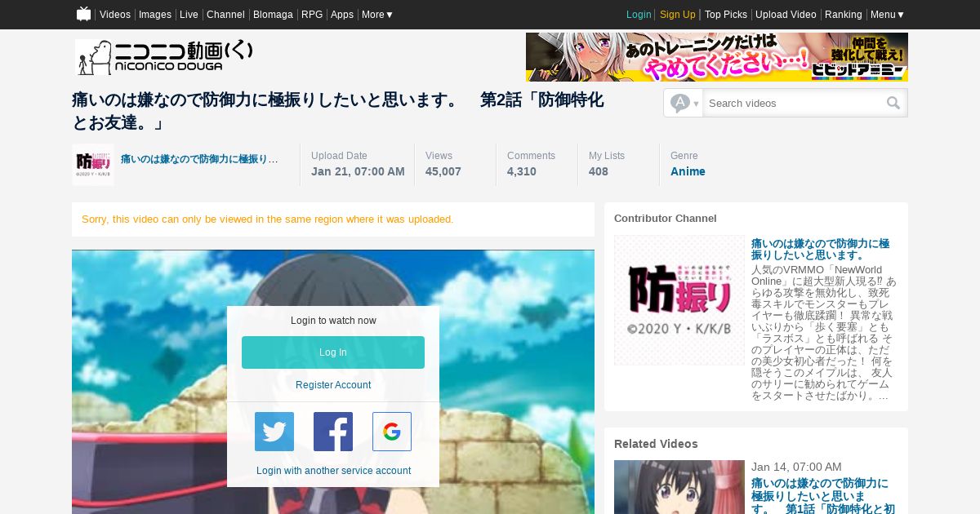Open the related video thumbnail
980x514 pixels.
[x=679, y=487]
